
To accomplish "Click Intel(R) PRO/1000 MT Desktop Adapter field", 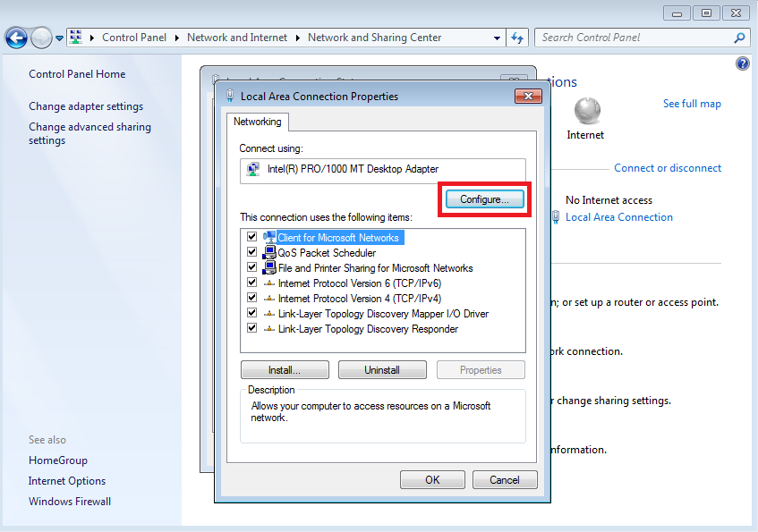I will 383,171.
